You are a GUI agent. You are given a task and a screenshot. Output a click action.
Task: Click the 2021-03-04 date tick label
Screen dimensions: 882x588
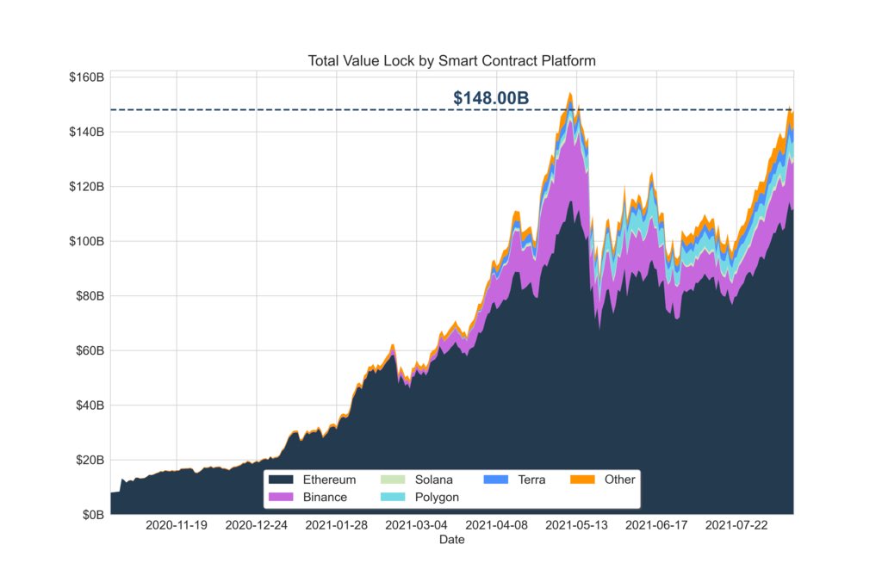point(416,525)
